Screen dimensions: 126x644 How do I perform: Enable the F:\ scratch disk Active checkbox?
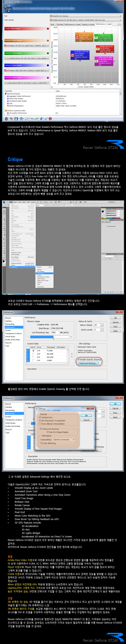coord(33,361)
